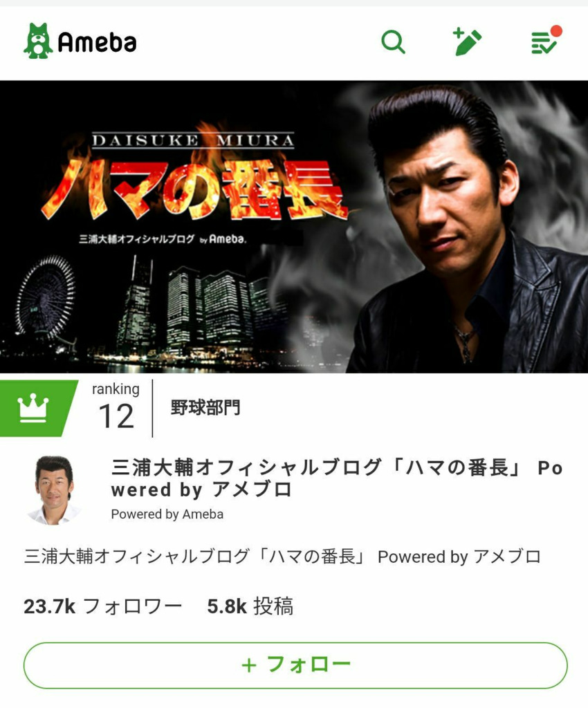Click the blog description text line

point(282,557)
